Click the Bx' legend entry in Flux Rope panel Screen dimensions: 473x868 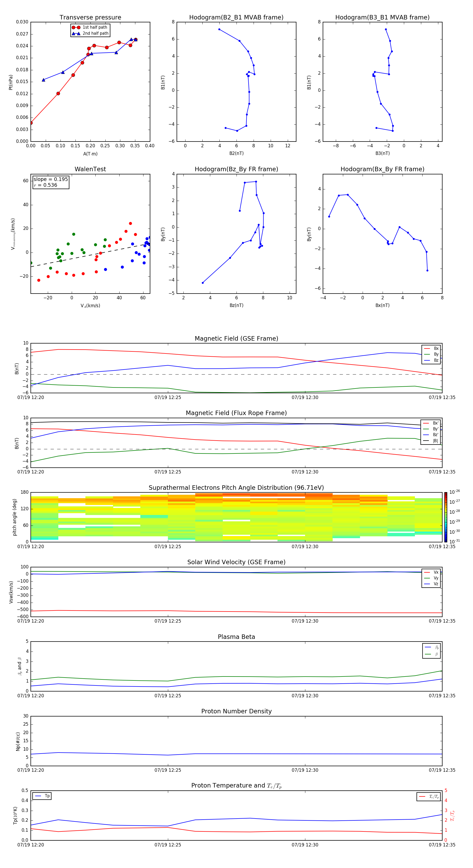coord(431,423)
